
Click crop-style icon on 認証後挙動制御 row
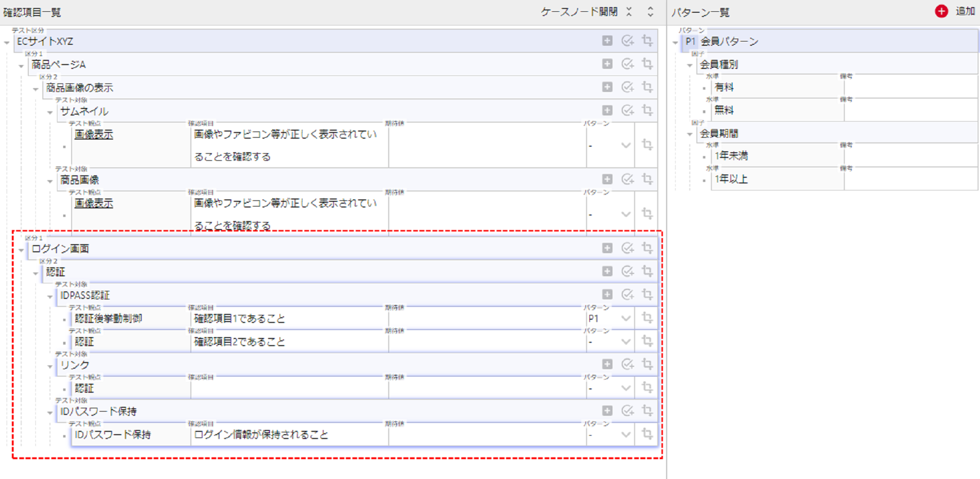[x=647, y=318]
